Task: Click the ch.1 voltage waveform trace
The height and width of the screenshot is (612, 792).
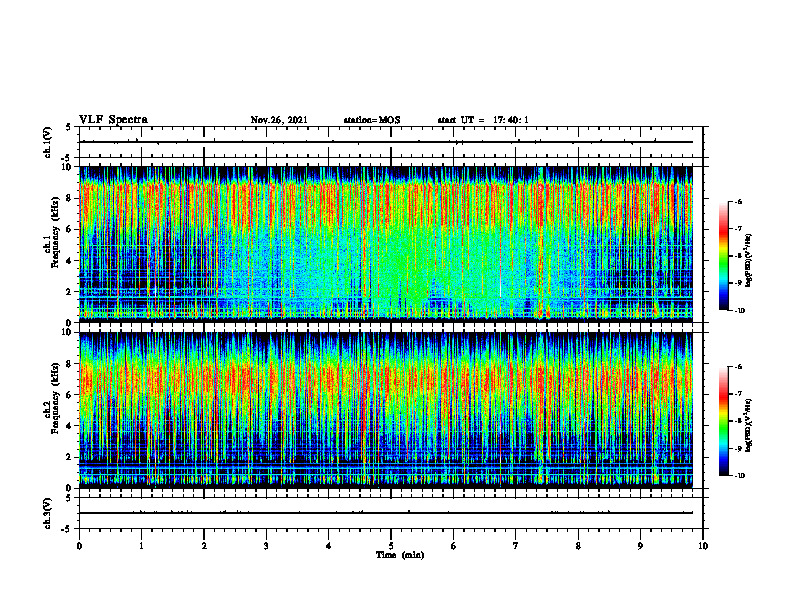Action: [x=386, y=142]
